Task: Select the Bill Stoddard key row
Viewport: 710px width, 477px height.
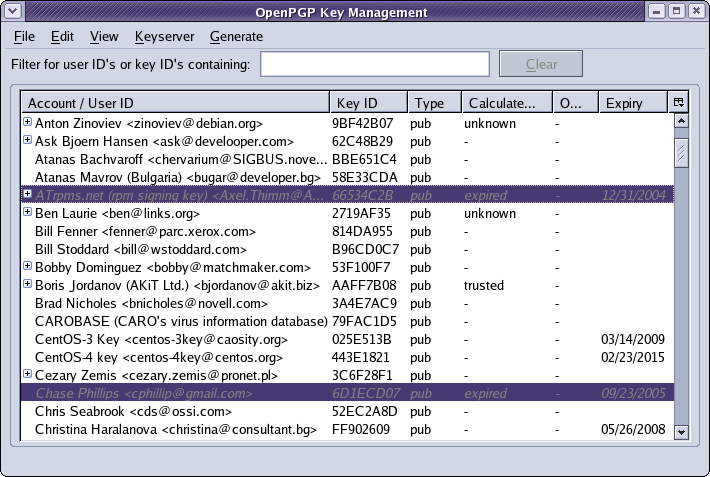Action: pyautogui.click(x=347, y=250)
